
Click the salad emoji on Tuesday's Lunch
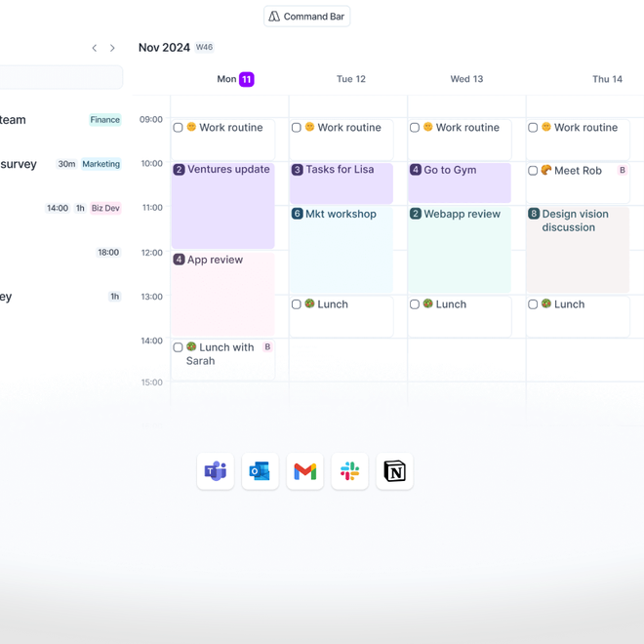[309, 303]
